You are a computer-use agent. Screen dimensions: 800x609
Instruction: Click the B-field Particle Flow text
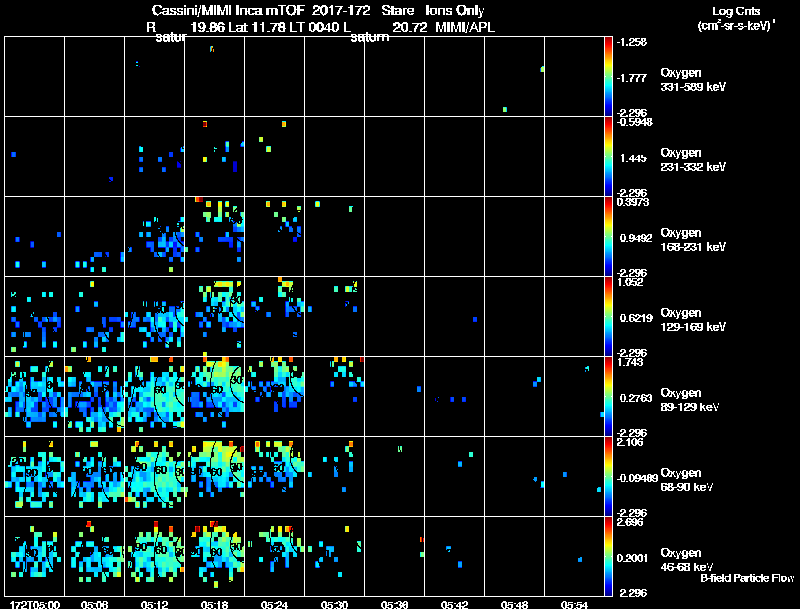(x=747, y=578)
